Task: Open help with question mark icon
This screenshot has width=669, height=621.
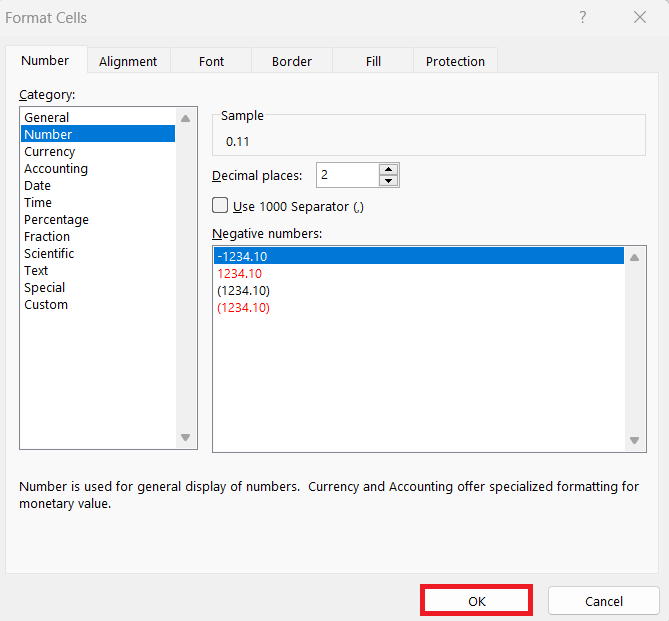Action: pos(583,17)
